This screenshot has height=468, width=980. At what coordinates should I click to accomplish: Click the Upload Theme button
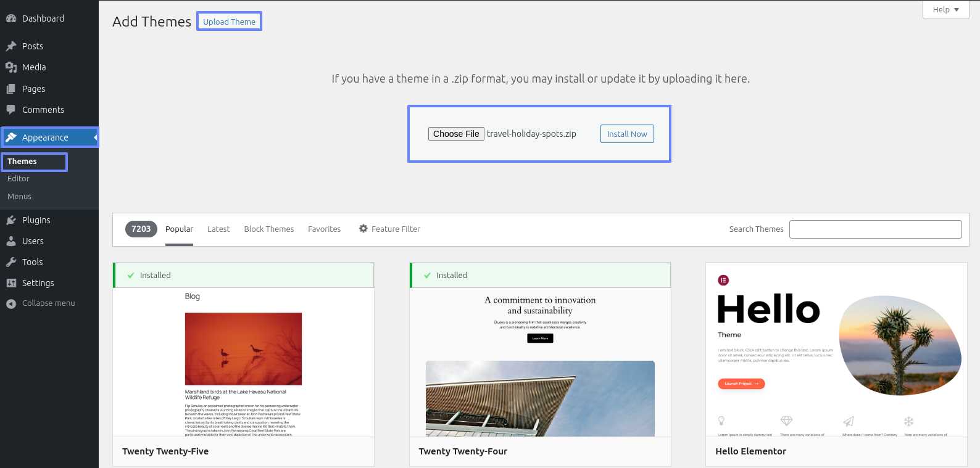(229, 22)
